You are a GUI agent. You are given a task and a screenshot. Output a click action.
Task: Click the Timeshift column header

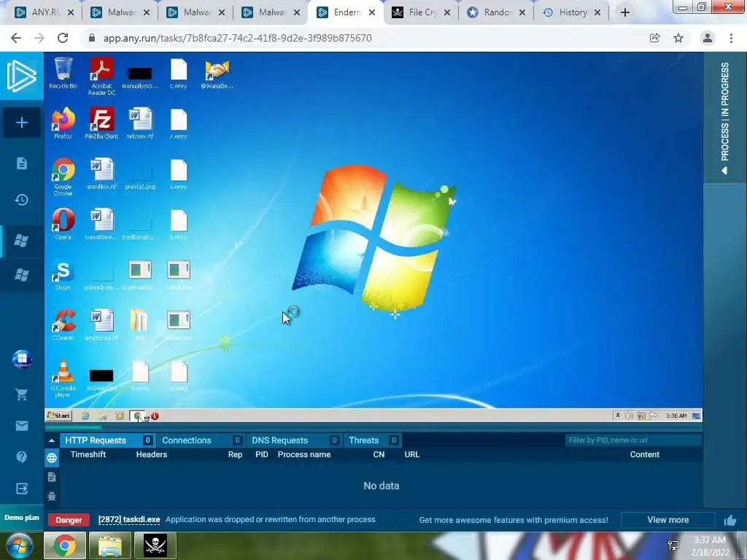(88, 454)
